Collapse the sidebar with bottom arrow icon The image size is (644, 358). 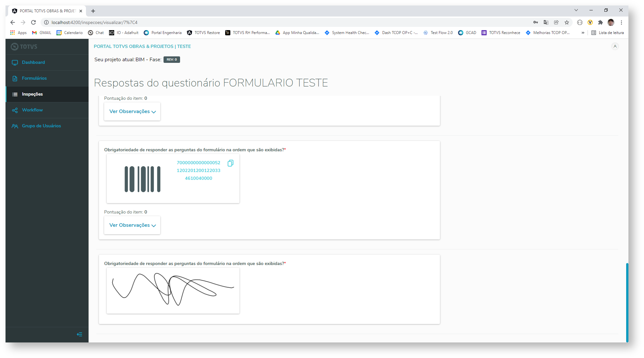[x=79, y=334]
